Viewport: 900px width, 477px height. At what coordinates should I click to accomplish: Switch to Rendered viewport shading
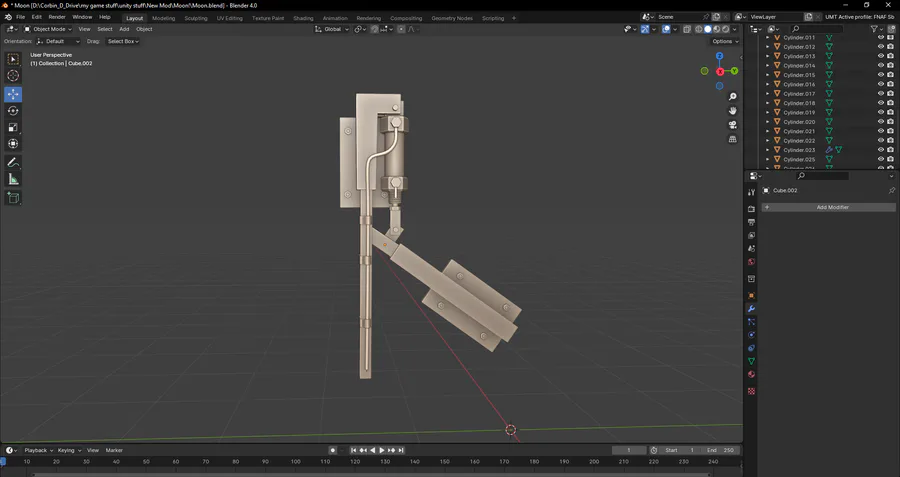tap(726, 29)
